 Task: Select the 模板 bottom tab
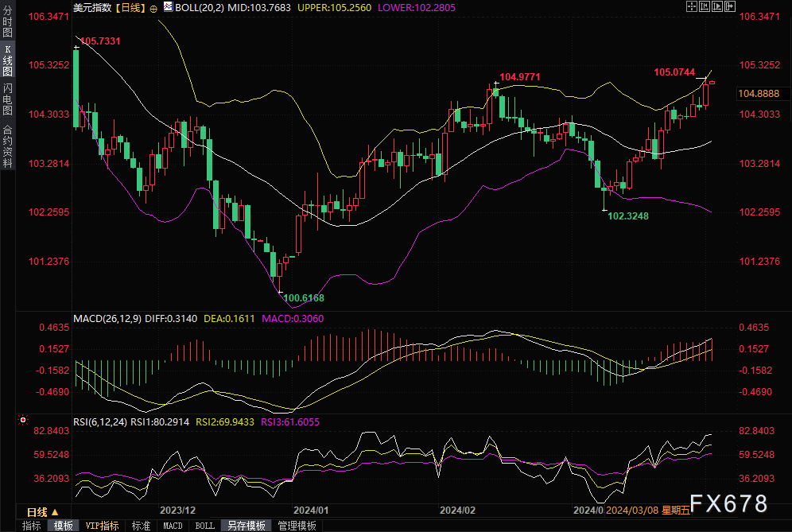64,526
